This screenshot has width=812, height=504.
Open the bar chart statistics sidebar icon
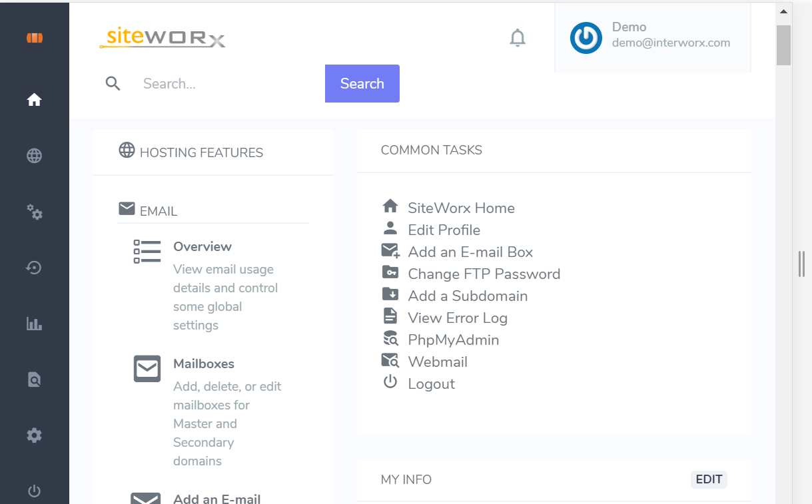coord(34,324)
